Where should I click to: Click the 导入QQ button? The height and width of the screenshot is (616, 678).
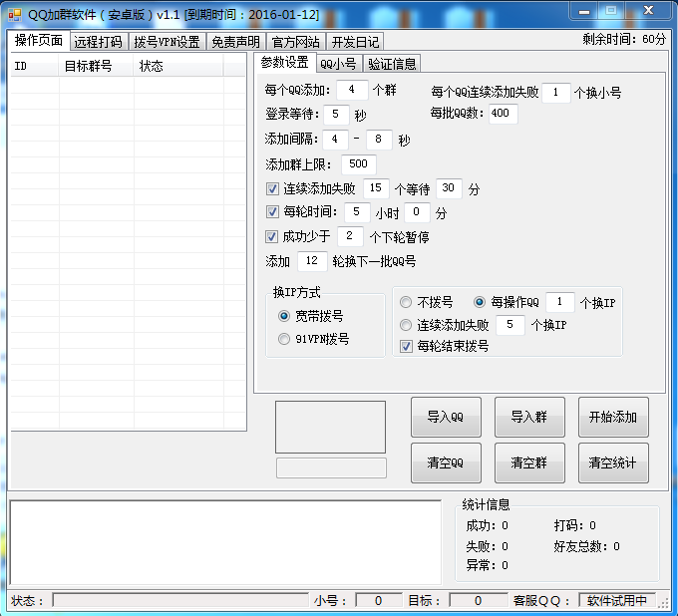point(445,418)
